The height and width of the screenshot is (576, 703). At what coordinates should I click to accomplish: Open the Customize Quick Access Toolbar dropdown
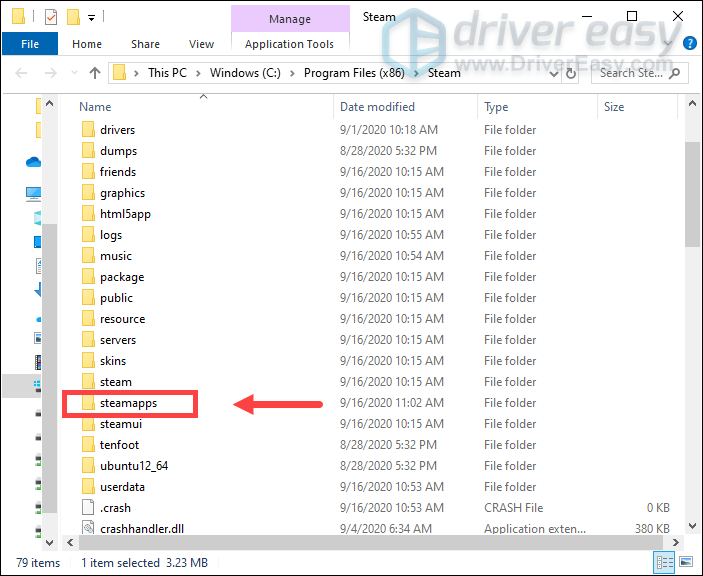coord(91,18)
